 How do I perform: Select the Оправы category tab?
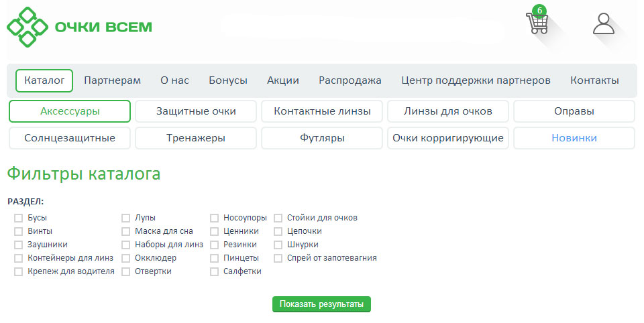coord(574,111)
